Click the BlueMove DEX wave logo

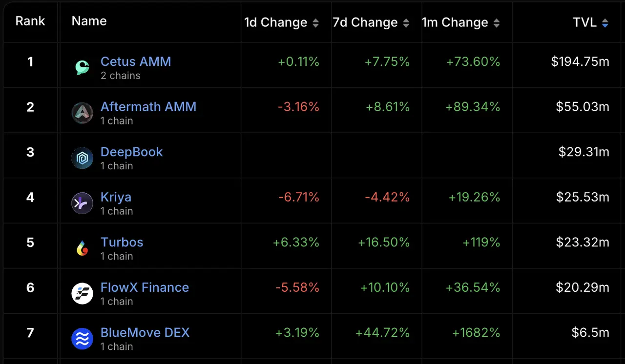pos(83,339)
